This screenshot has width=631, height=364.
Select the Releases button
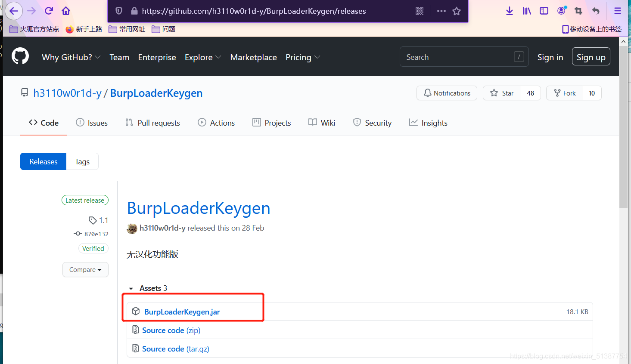[x=44, y=161]
